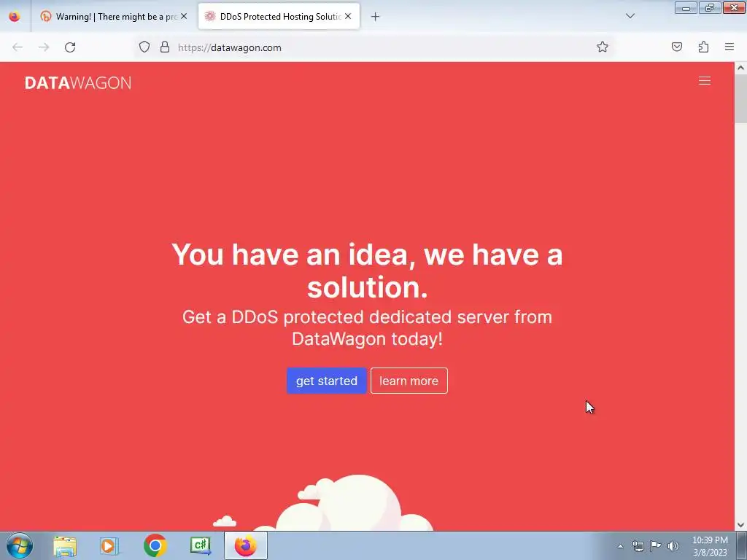Viewport: 747px width, 560px height.
Task: Open the Firefox application menu
Action: tap(729, 47)
